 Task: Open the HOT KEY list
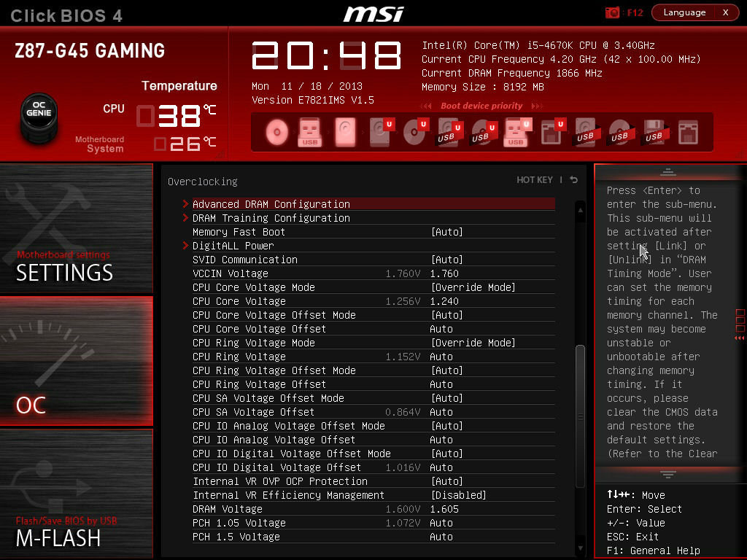535,180
